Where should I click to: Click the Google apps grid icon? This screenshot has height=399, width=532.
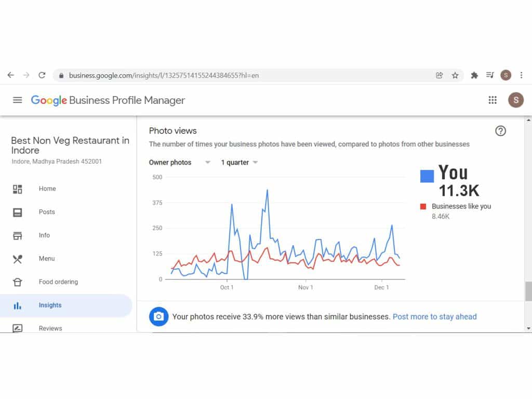tap(493, 100)
